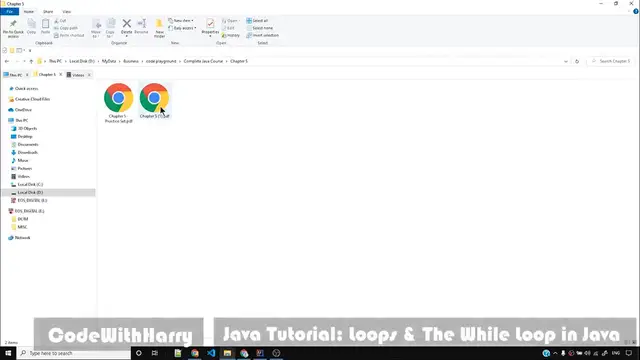Close the Chapter 5 window tab
Image resolution: width=640 pixels, height=360 pixels.
pyautogui.click(x=61, y=75)
